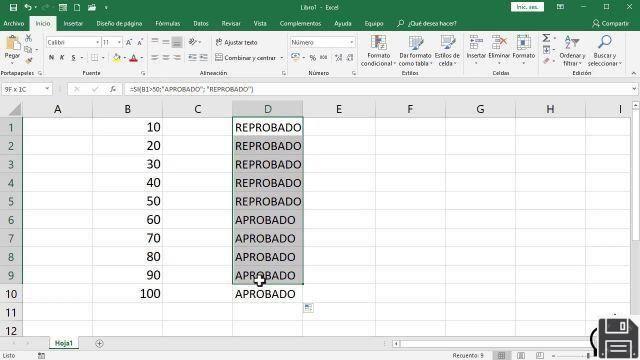Toggle italic formatting (K)
Viewport: 640px width, 360px height.
pyautogui.click(x=62, y=58)
